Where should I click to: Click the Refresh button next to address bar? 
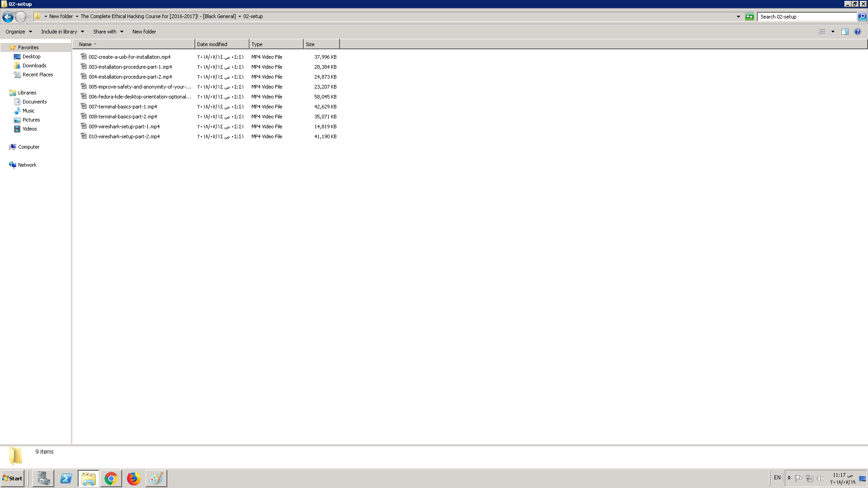point(750,17)
